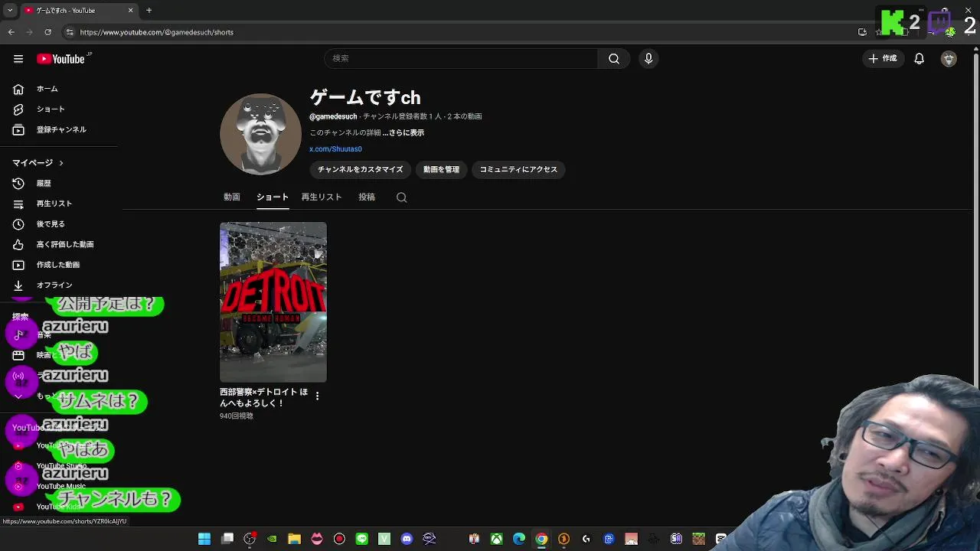
Task: Expand channel description さらに表示
Action: point(403,133)
